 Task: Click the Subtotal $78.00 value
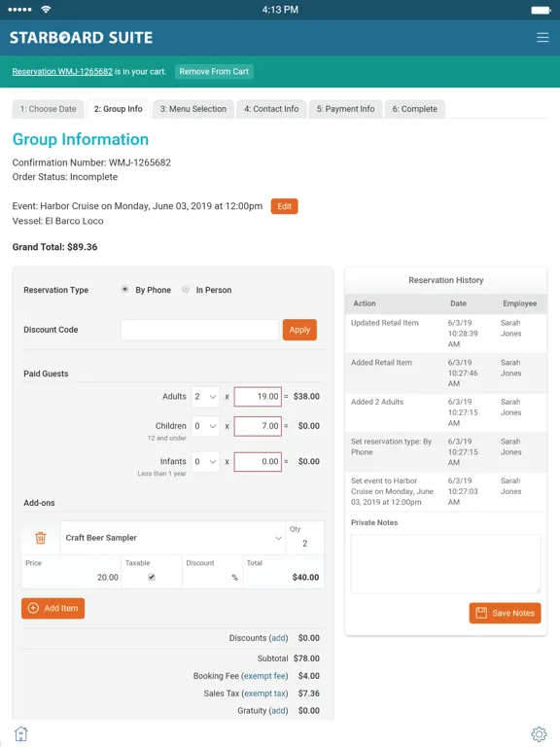pyautogui.click(x=306, y=658)
